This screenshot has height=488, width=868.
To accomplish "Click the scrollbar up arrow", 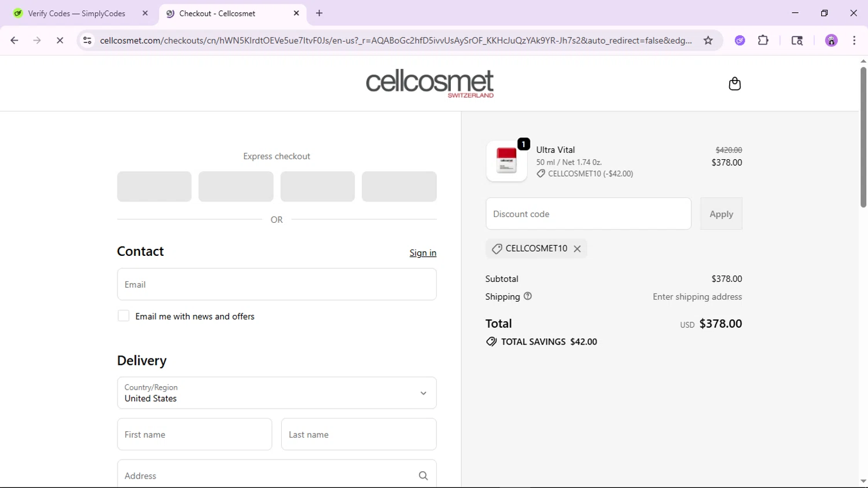I will (x=863, y=61).
